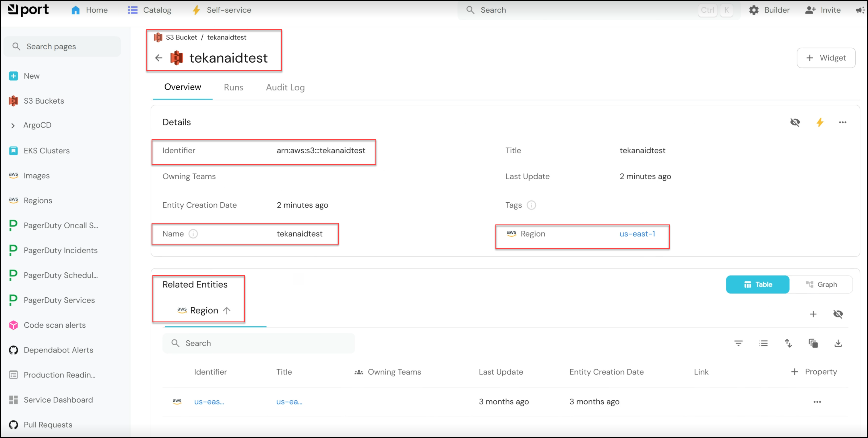Open Service Dashboard page
This screenshot has width=868, height=438.
51,400
